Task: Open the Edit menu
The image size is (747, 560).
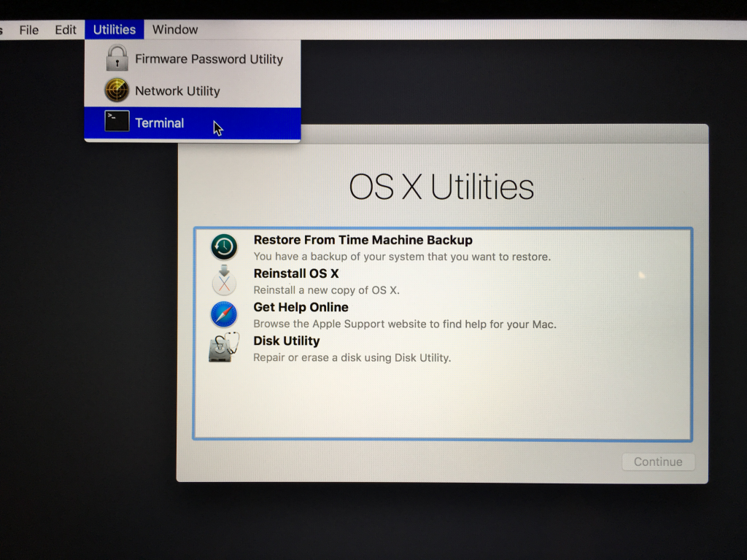Action: tap(65, 29)
